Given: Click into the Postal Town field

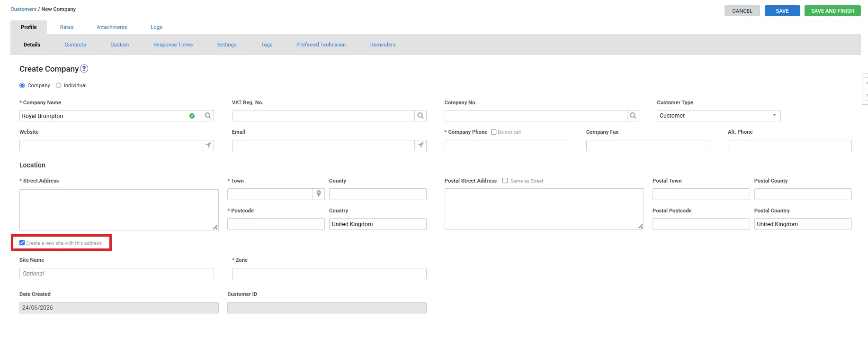Looking at the screenshot, I should [701, 193].
